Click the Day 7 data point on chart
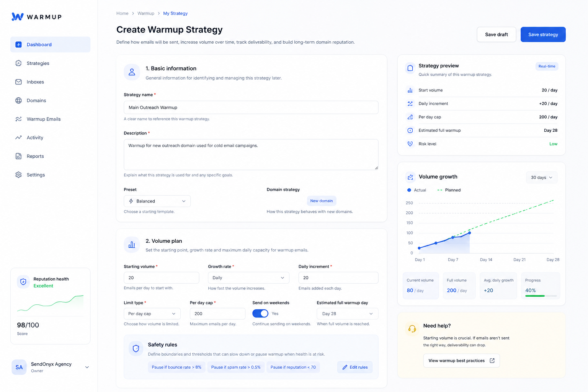588x392 pixels. (x=453, y=237)
